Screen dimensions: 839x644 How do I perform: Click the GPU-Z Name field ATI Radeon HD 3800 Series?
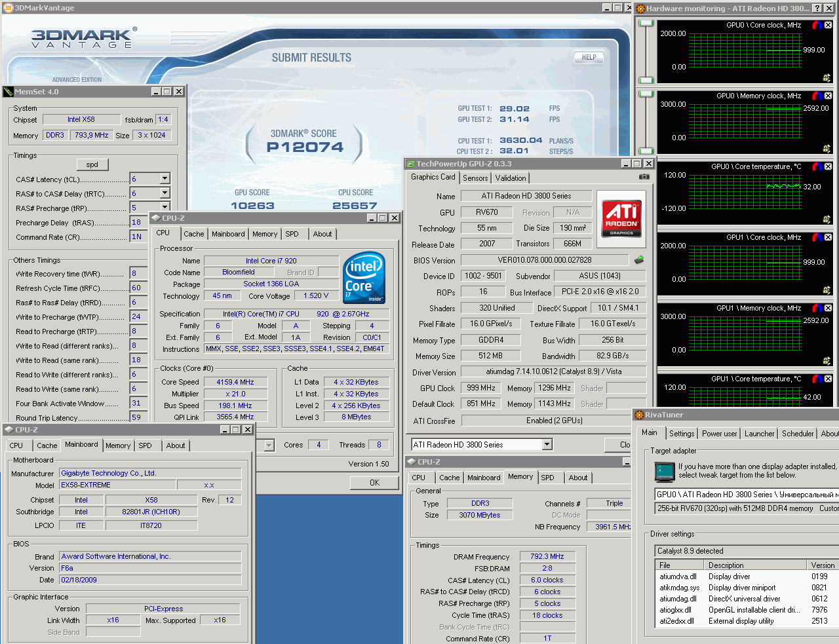point(526,196)
